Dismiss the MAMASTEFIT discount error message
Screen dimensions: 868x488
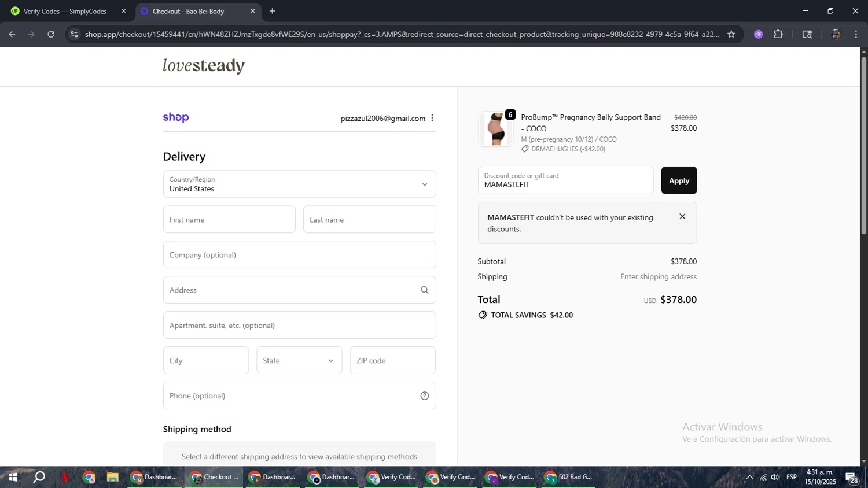pos(682,217)
